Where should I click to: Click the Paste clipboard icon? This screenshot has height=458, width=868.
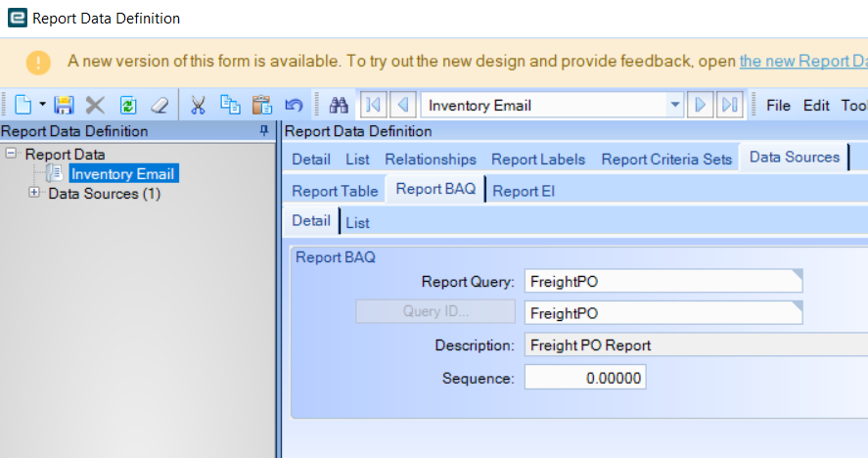pyautogui.click(x=262, y=105)
